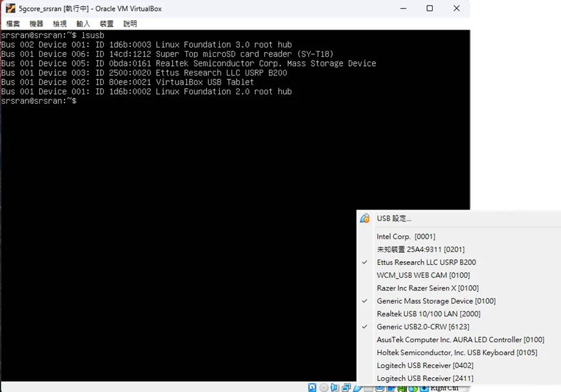Screen dimensions: 561x392
Task: Uncheck Generic Mass Storage Device [0100]
Action: (459, 301)
